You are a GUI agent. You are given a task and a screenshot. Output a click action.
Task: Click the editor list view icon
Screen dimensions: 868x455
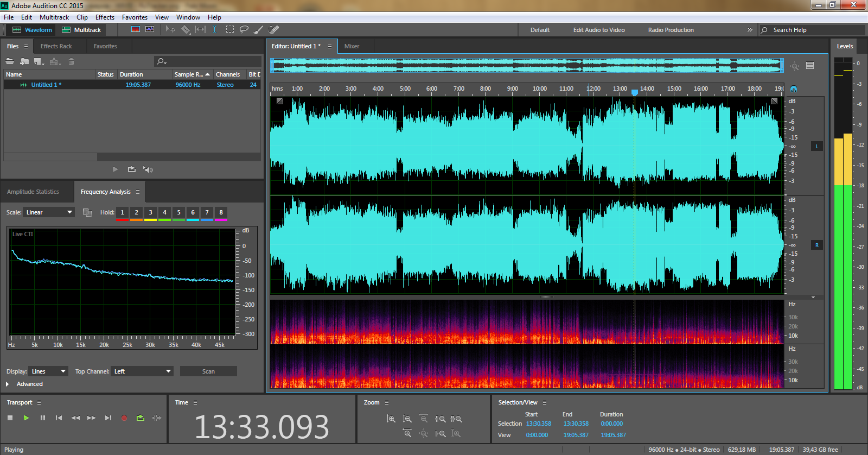(x=810, y=66)
